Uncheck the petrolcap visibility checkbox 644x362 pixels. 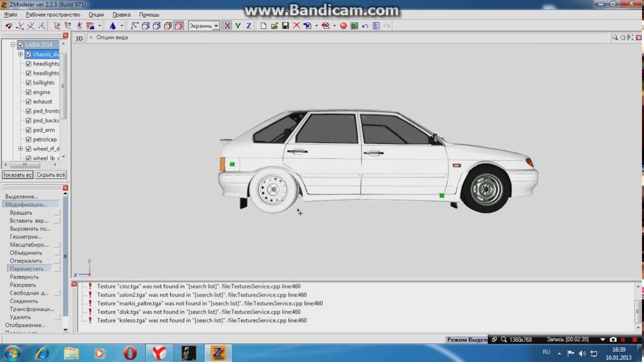pos(28,139)
